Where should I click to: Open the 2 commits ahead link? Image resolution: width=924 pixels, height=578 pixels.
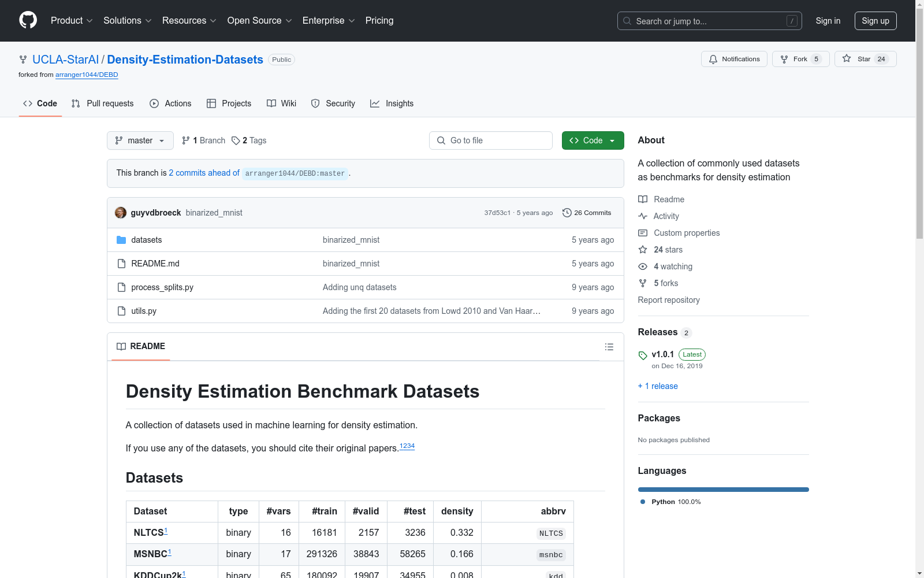204,173
